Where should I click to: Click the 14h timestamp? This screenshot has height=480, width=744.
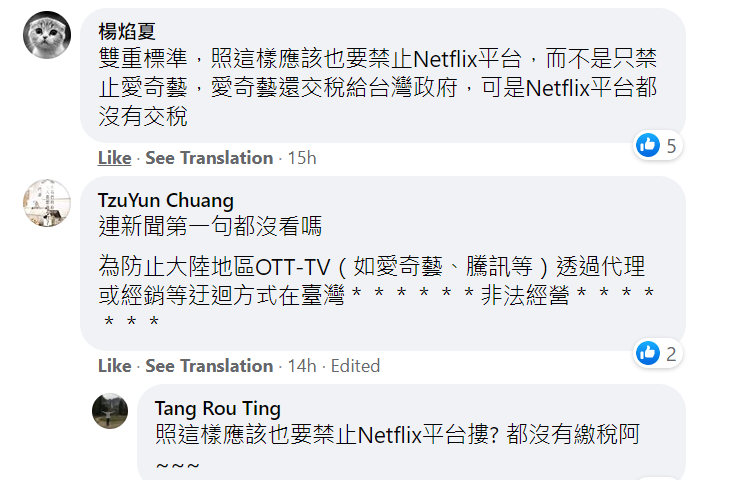point(301,366)
